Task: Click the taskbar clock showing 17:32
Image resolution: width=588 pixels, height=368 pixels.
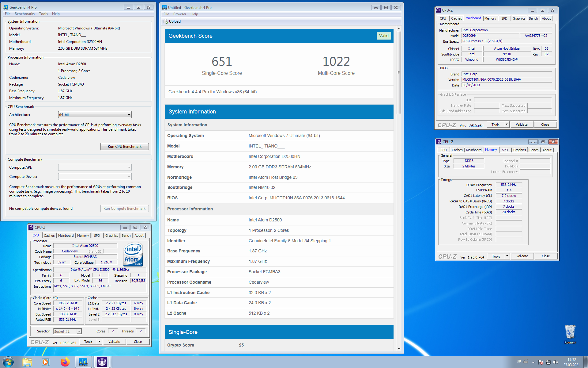Action: tap(571, 362)
